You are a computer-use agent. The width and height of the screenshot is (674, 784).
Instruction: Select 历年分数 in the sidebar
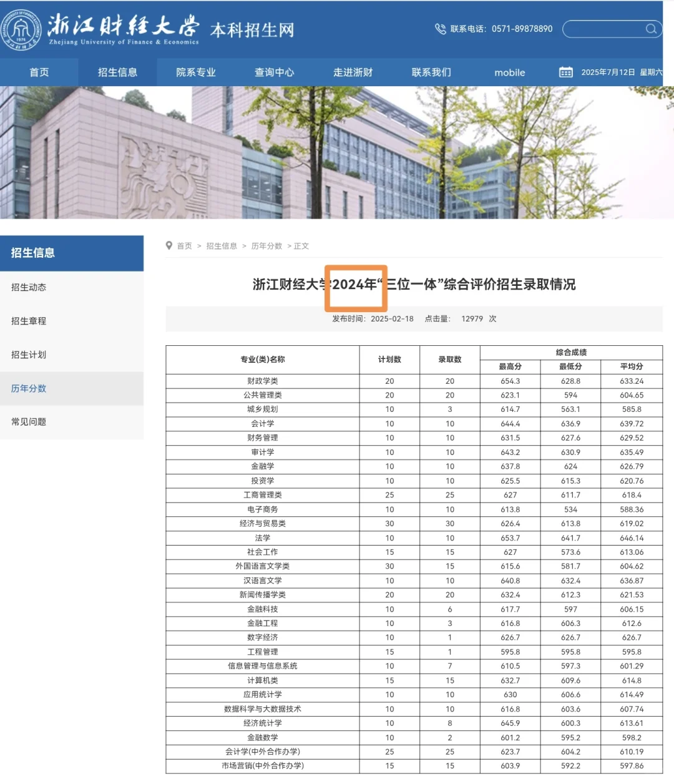[x=72, y=388]
